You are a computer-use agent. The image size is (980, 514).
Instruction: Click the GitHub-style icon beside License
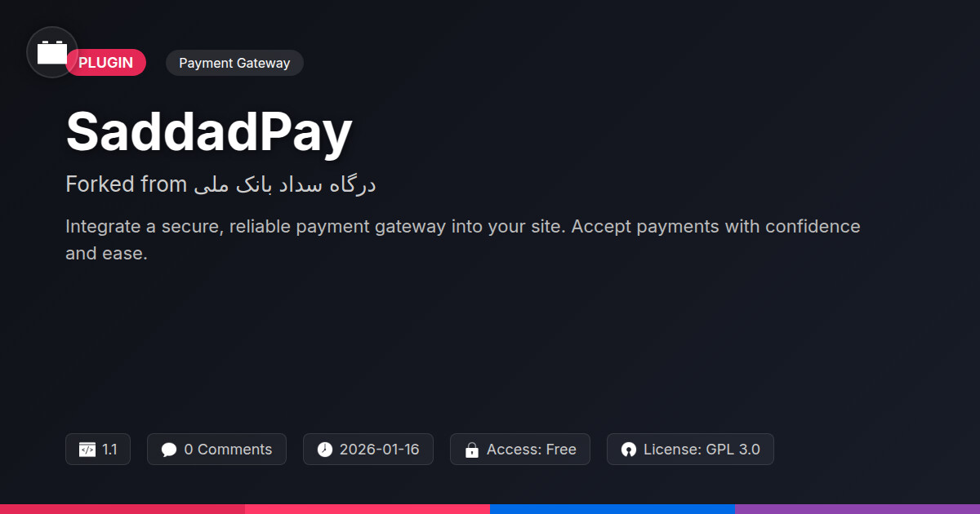(628, 450)
